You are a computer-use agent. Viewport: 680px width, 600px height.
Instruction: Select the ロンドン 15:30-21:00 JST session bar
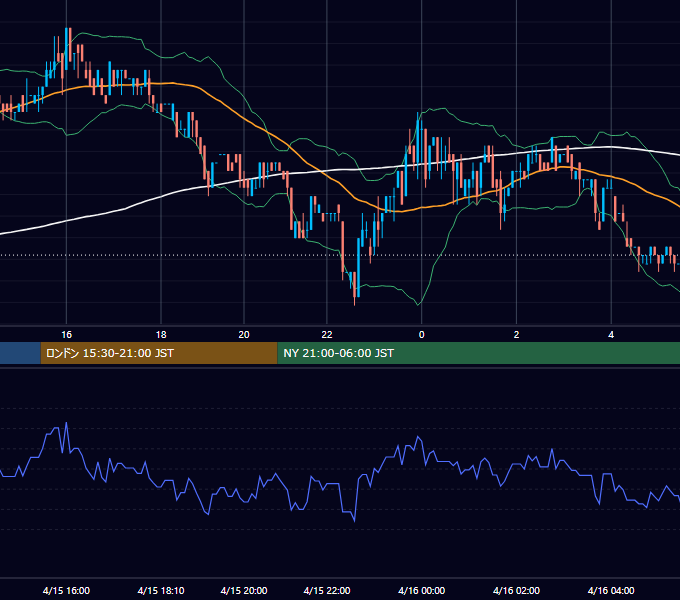[159, 353]
